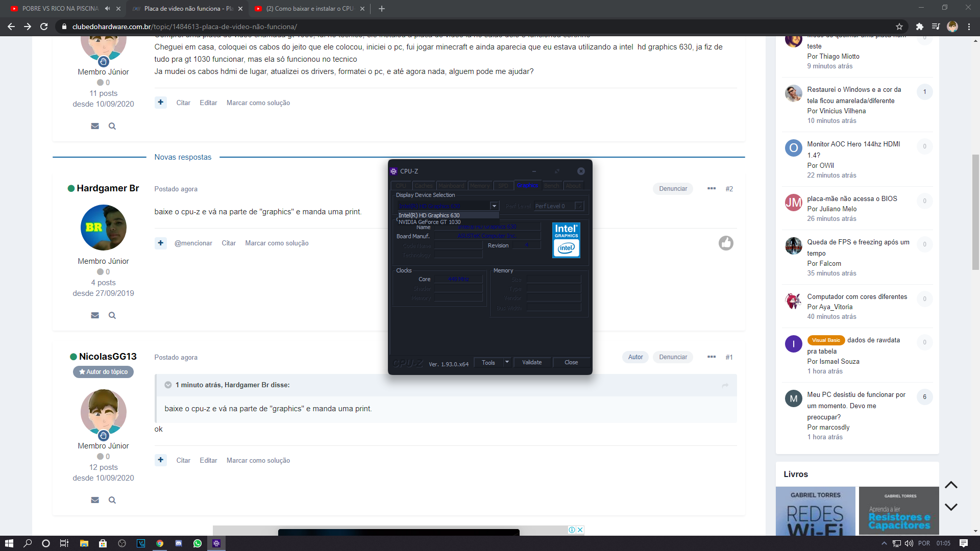Image resolution: width=980 pixels, height=551 pixels.
Task: Search Hardgamer Br's content with magnifier icon
Action: [x=112, y=315]
